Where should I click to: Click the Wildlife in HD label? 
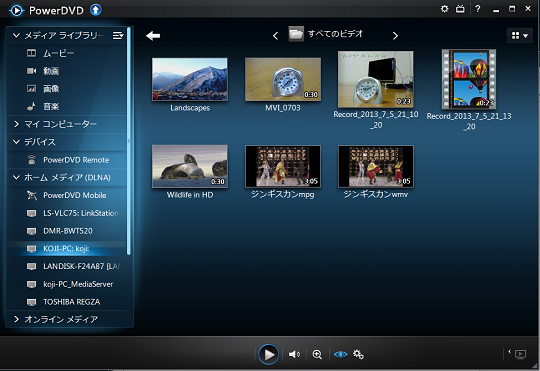pos(190,195)
